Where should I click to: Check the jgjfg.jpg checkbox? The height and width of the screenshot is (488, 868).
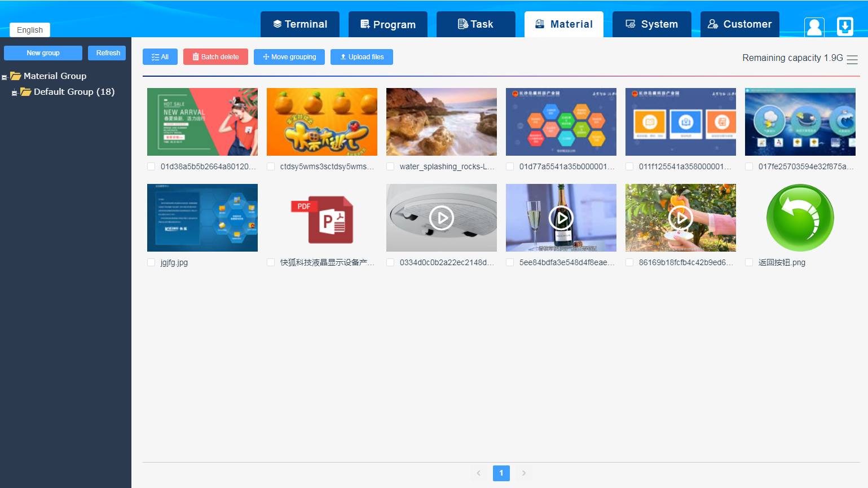[151, 262]
